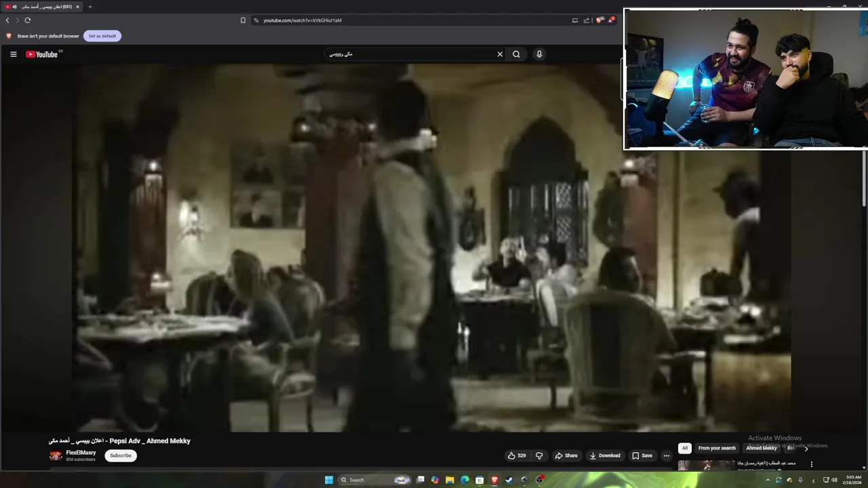Open Steam from the taskbar
The height and width of the screenshot is (488, 868).
509,480
